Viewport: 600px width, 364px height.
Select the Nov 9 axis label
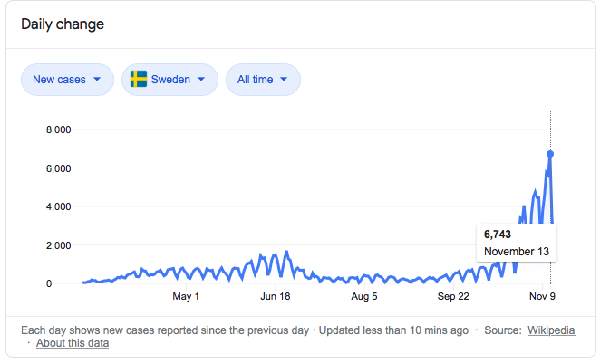click(x=542, y=296)
